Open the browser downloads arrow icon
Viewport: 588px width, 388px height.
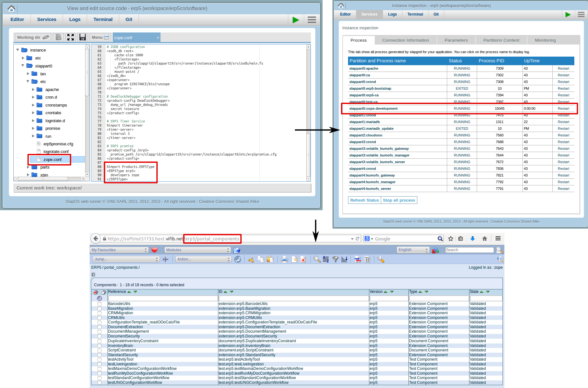coord(473,239)
